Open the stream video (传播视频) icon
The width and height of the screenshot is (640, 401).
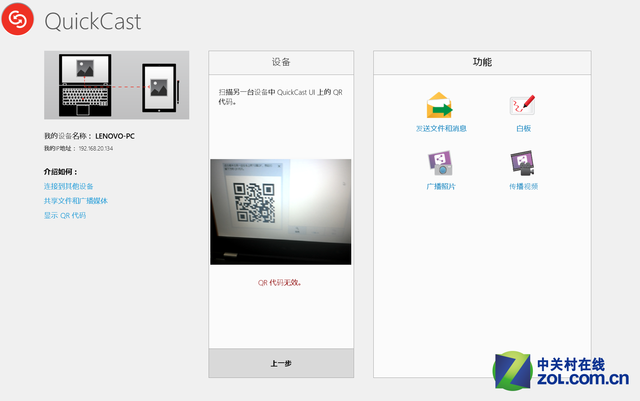(x=523, y=164)
